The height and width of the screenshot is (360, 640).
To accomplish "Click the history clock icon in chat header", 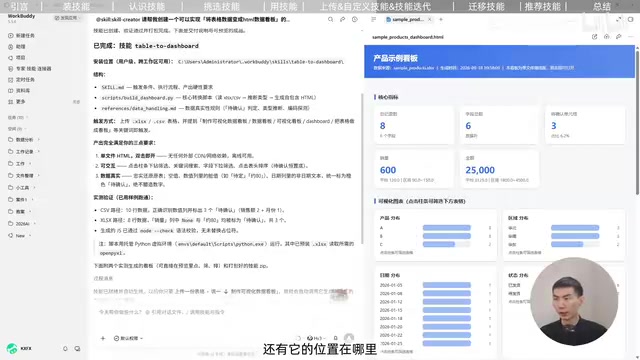I will tap(355, 19).
